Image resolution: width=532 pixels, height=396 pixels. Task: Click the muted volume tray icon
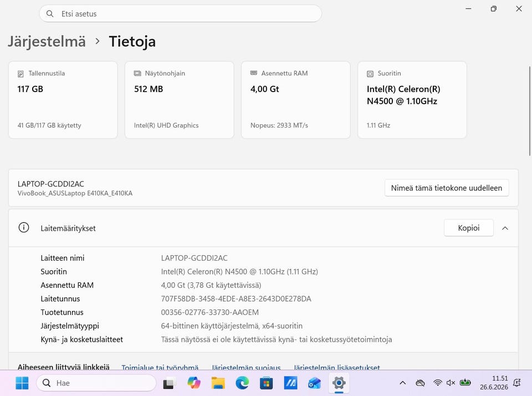[x=451, y=383]
